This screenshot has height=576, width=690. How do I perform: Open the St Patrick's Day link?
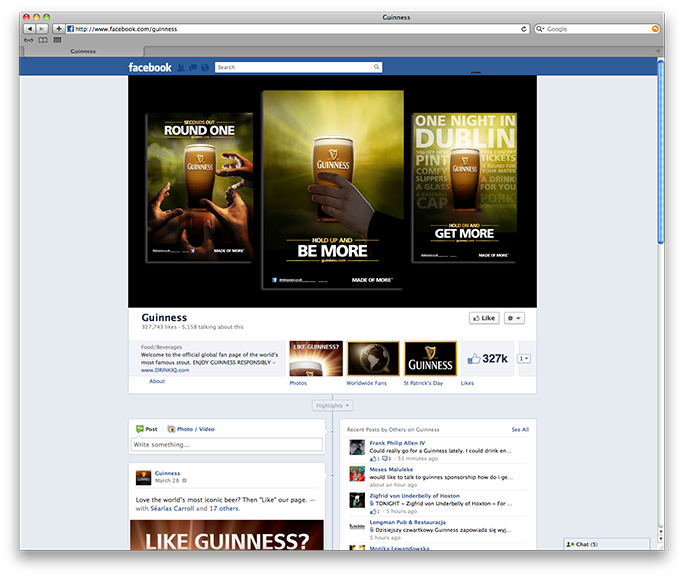pos(423,383)
